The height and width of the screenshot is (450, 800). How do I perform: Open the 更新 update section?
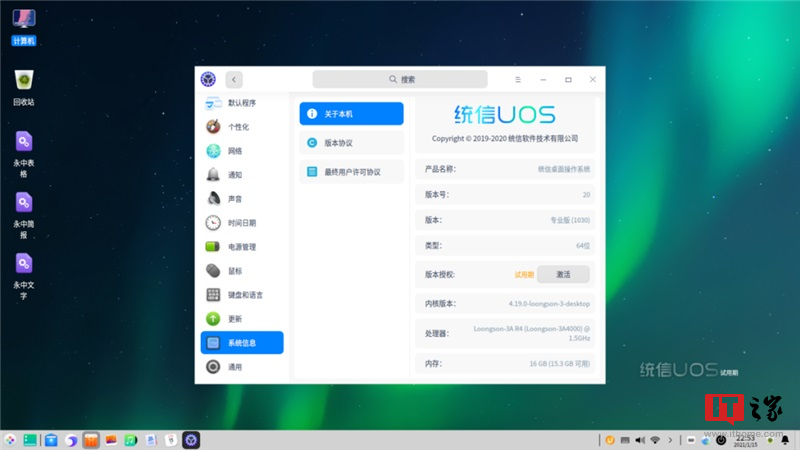pyautogui.click(x=242, y=319)
